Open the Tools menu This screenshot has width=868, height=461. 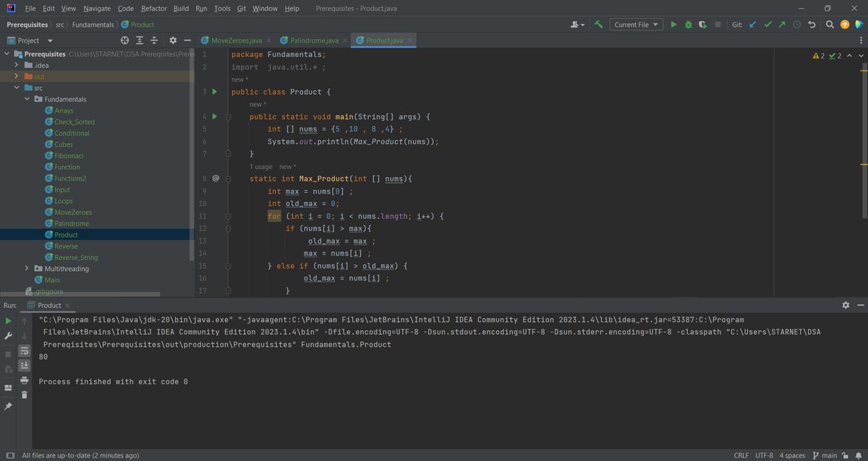[222, 9]
